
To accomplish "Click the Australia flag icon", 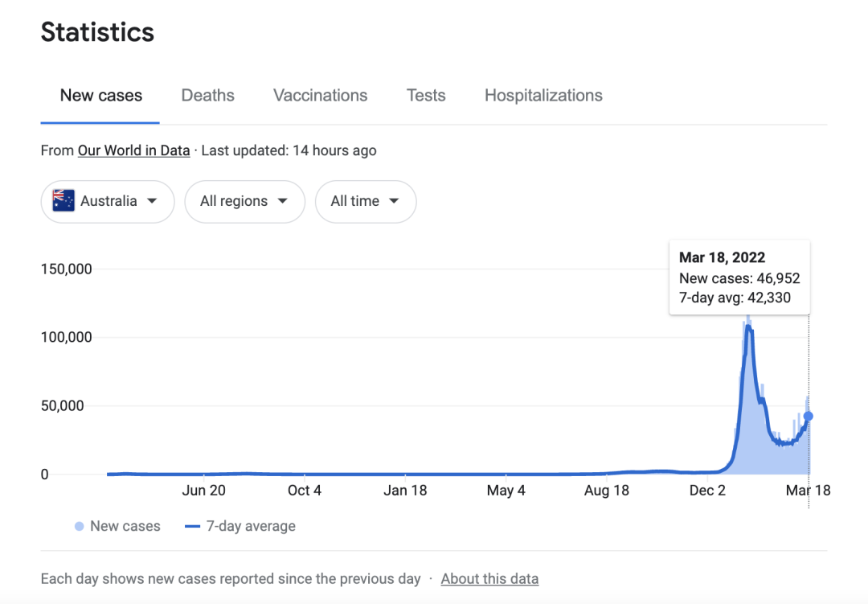I will click(x=63, y=201).
